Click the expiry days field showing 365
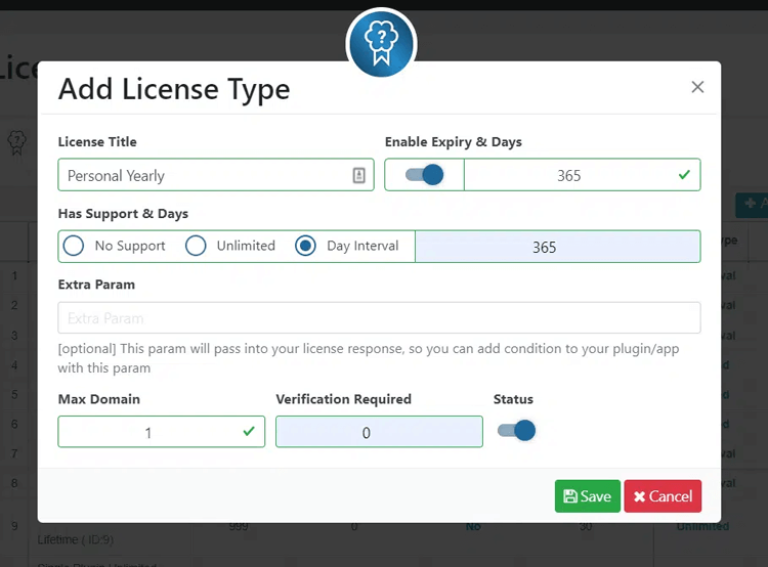This screenshot has height=567, width=768. pos(582,175)
